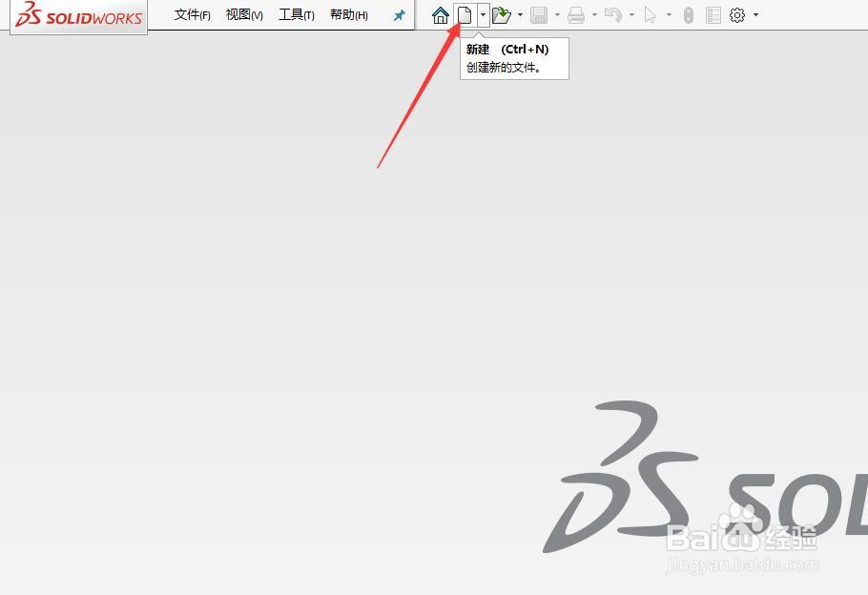Open the 帮助(H) menu
Viewport: 868px width, 595px height.
(349, 15)
